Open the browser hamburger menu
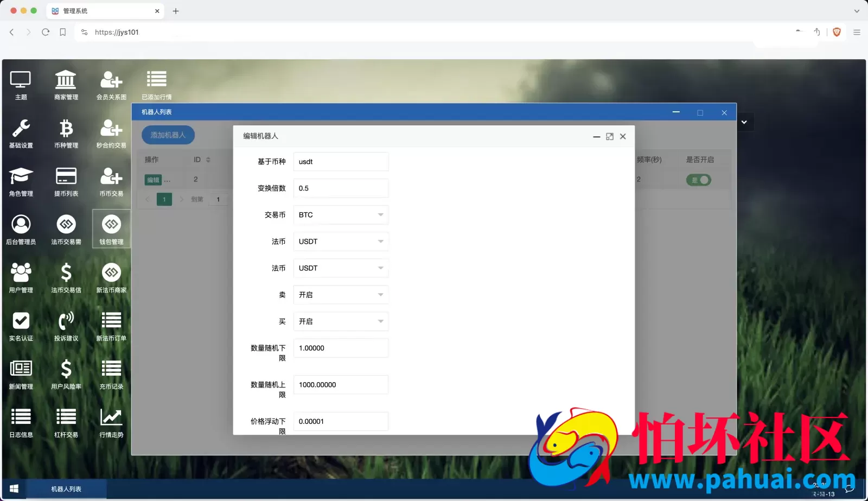The height and width of the screenshot is (501, 868). coord(857,32)
